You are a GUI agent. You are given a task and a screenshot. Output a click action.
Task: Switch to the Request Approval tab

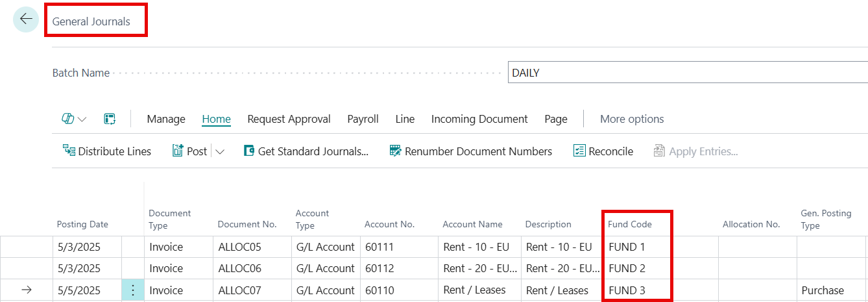[x=289, y=119]
